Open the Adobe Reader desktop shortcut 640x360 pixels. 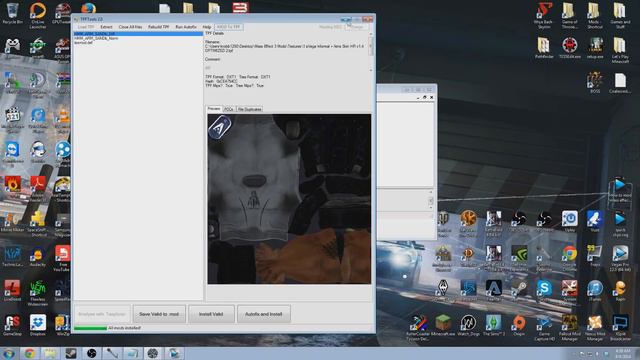coord(38,188)
